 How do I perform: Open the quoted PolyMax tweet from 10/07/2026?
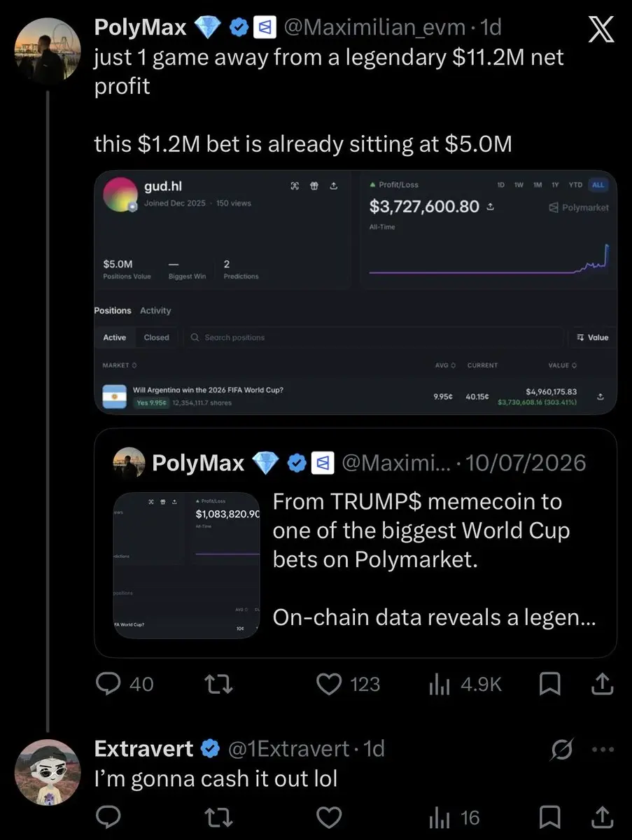356,542
